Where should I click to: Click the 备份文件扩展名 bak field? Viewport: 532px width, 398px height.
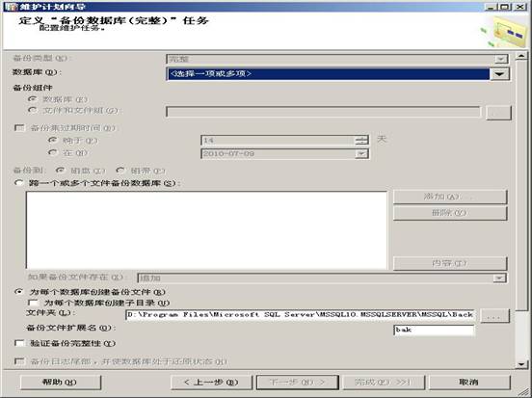pyautogui.click(x=434, y=330)
